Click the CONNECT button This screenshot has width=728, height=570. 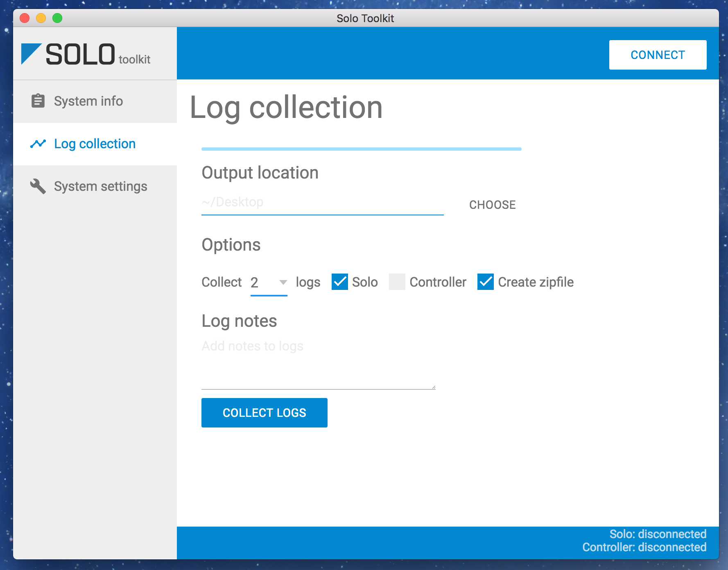click(x=658, y=55)
